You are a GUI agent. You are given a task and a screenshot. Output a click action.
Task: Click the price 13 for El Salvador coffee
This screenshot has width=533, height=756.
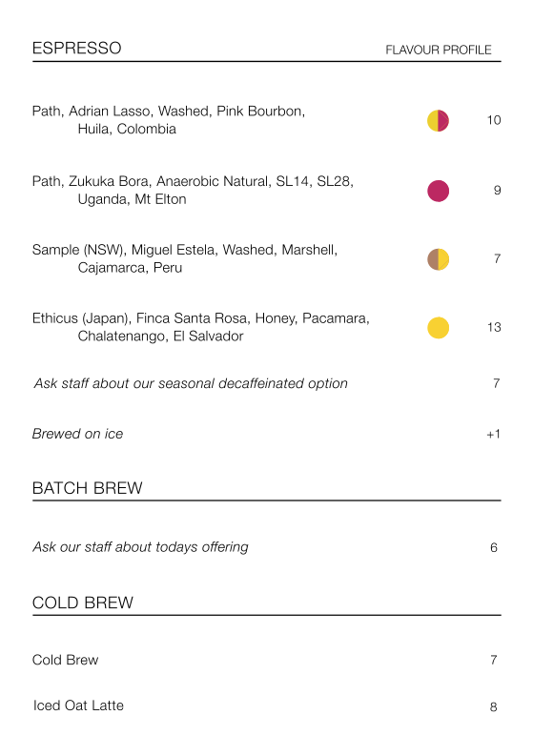coord(494,327)
